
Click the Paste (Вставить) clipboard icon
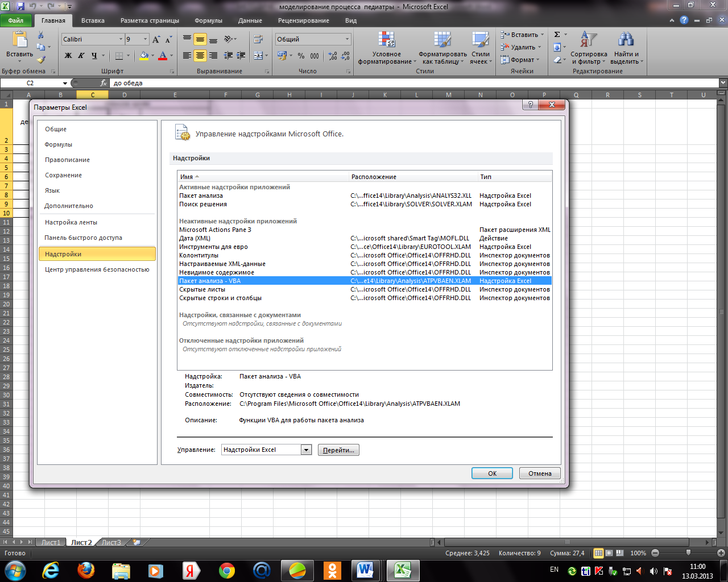(20, 39)
